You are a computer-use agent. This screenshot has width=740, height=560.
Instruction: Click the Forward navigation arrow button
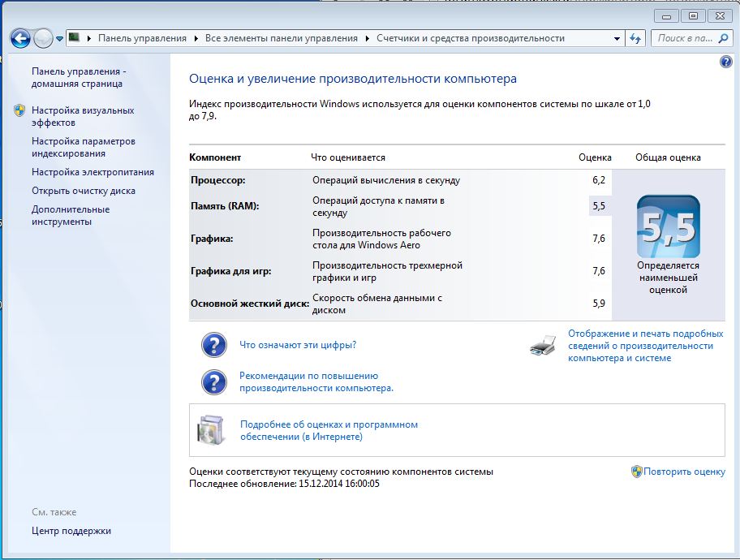[43, 38]
